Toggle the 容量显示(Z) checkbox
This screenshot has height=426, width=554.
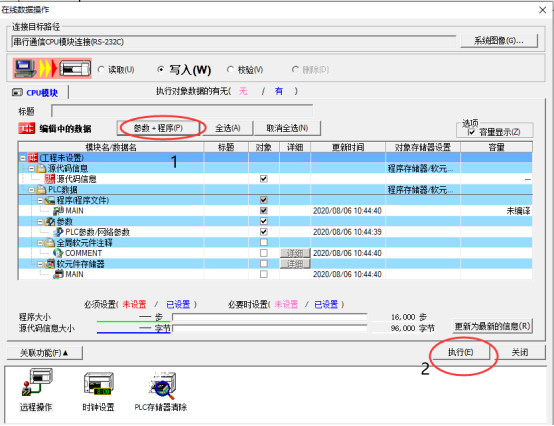coord(471,132)
